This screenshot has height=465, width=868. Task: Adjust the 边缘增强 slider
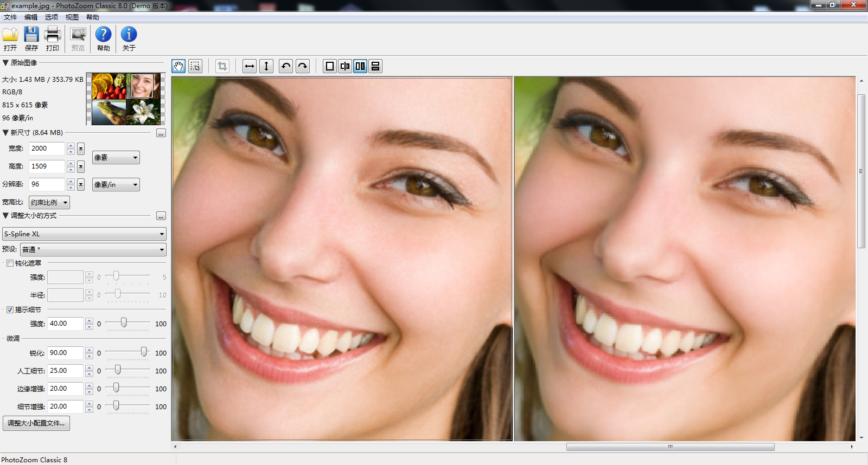[116, 388]
